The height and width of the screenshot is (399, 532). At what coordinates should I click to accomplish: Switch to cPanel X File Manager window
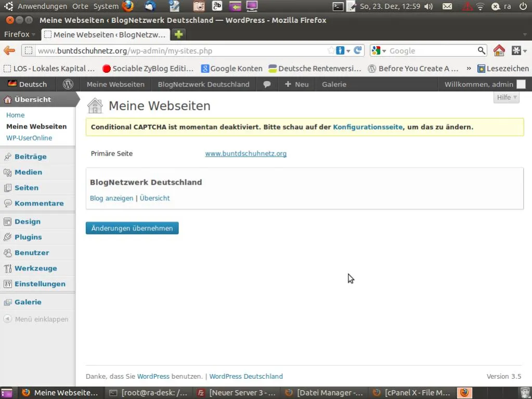pyautogui.click(x=411, y=393)
